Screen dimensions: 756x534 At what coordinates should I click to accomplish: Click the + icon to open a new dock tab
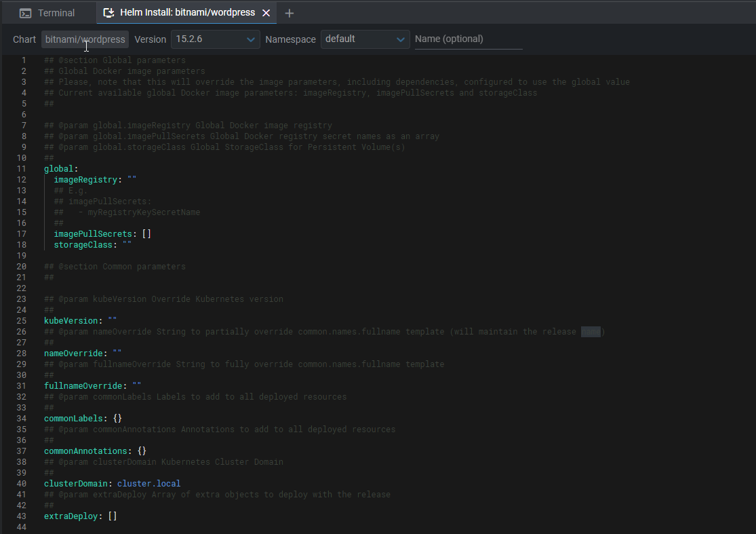coord(289,12)
